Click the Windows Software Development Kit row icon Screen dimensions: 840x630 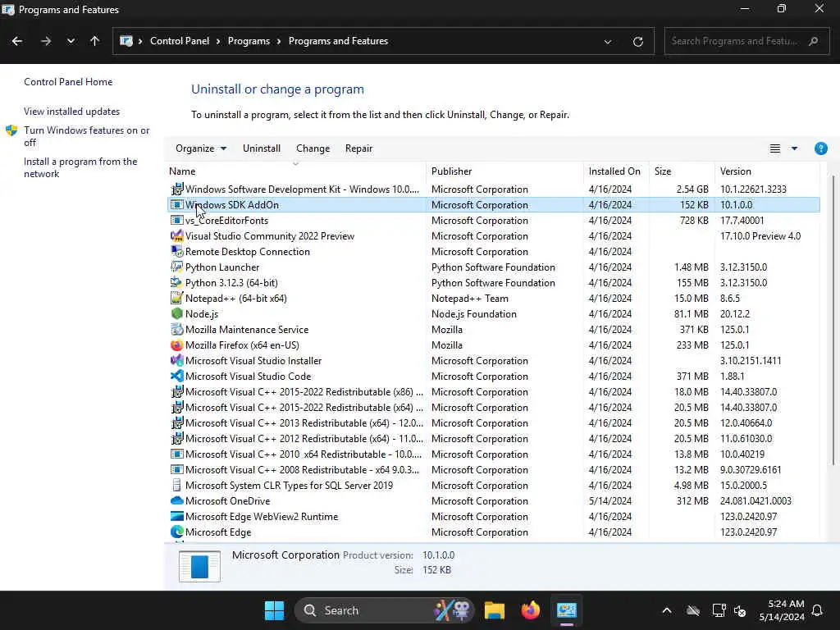[177, 189]
